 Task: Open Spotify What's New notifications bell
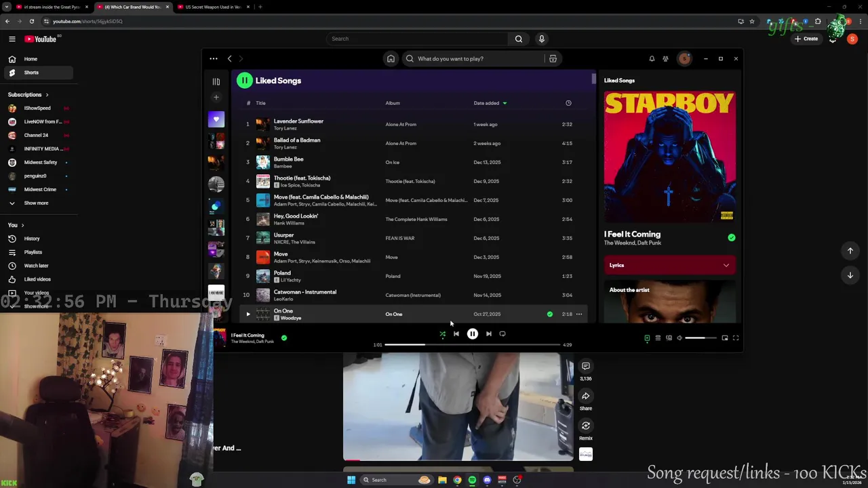652,59
